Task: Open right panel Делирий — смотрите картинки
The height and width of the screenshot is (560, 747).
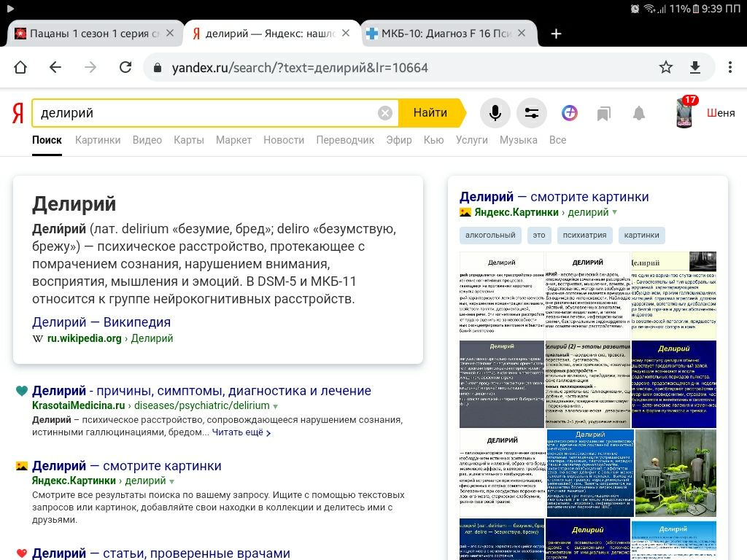Action: tap(554, 197)
